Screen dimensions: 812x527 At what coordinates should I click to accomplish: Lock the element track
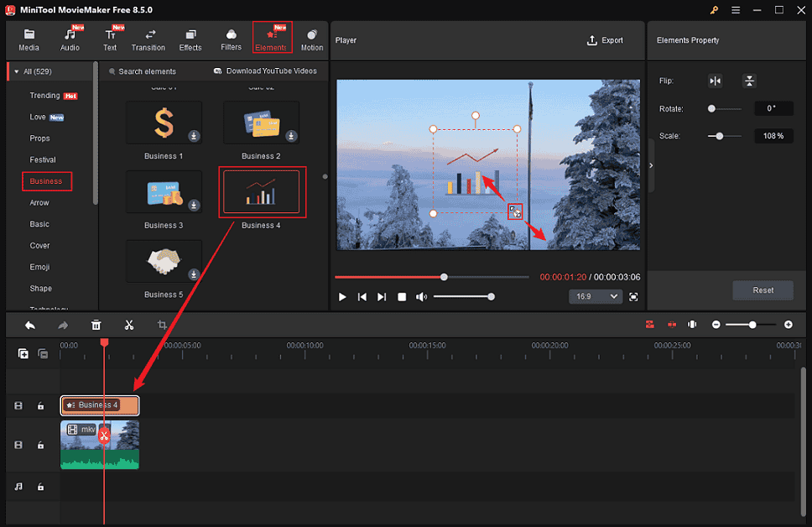pos(42,405)
